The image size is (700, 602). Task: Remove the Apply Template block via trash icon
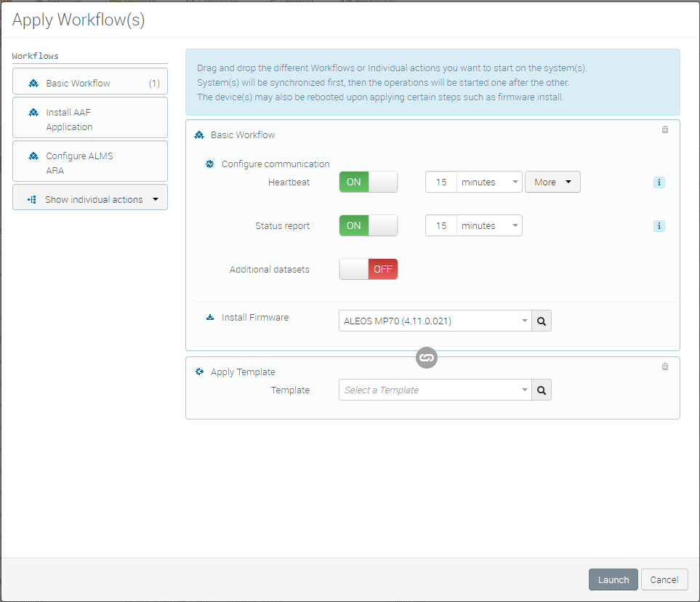pyautogui.click(x=664, y=367)
